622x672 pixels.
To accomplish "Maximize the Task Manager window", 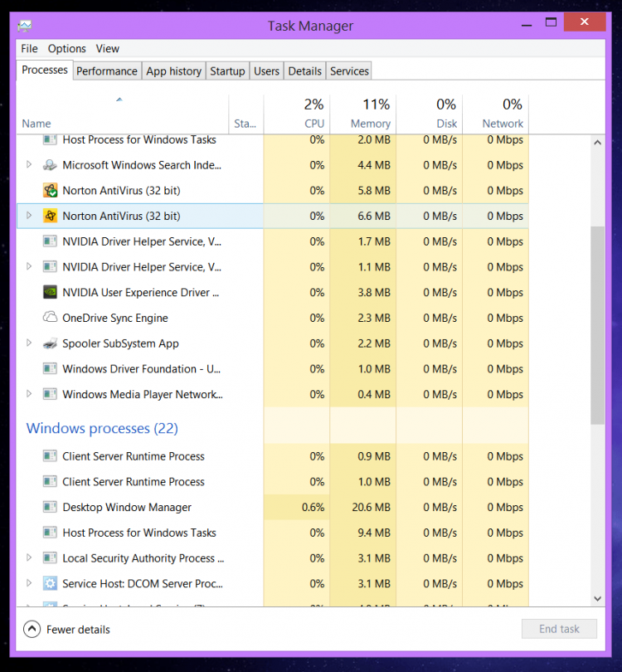I will [x=551, y=22].
